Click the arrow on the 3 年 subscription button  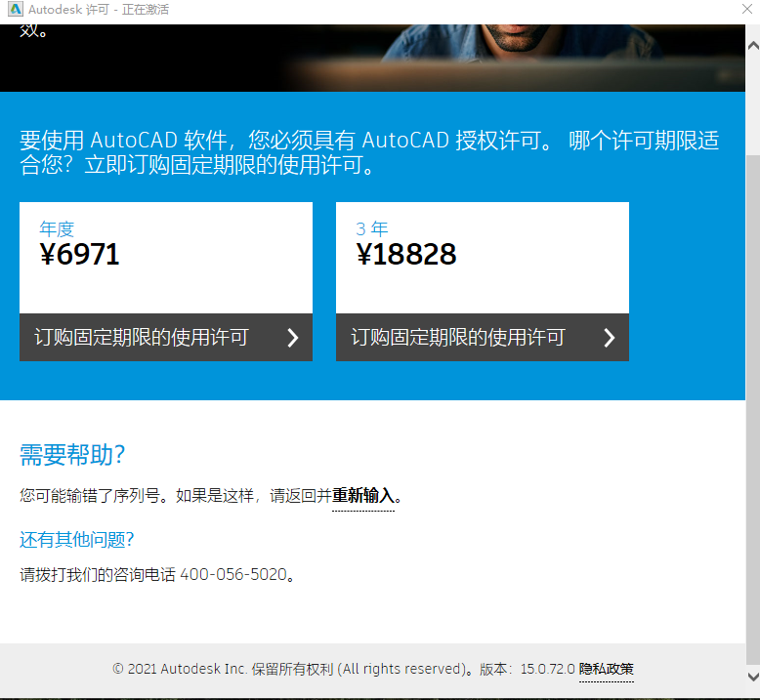point(609,338)
